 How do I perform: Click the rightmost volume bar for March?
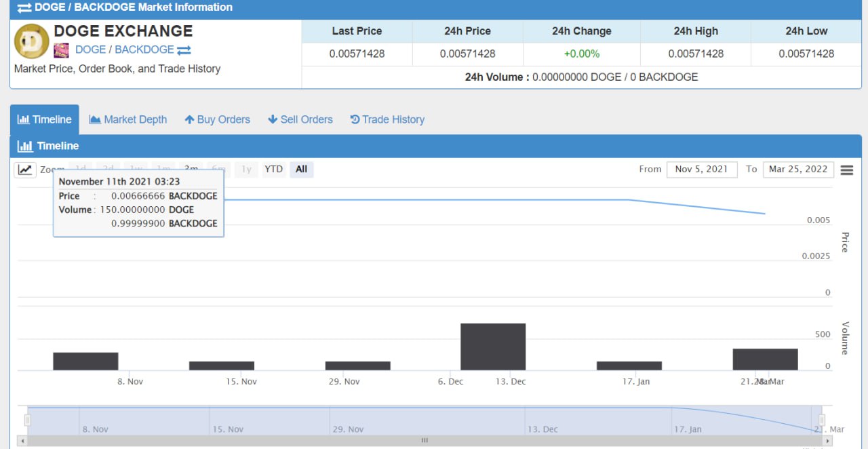pyautogui.click(x=765, y=359)
